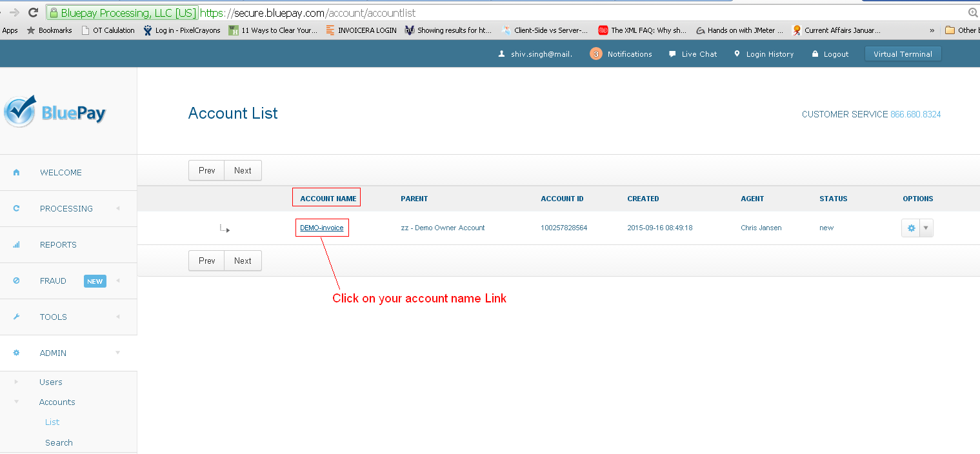Open the Bookmarks star bookmark

(x=49, y=30)
